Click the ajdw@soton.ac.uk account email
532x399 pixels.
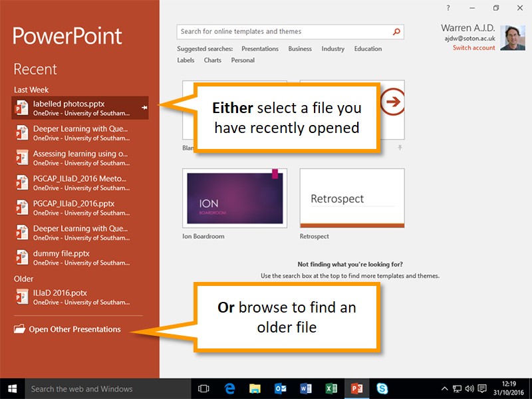469,39
